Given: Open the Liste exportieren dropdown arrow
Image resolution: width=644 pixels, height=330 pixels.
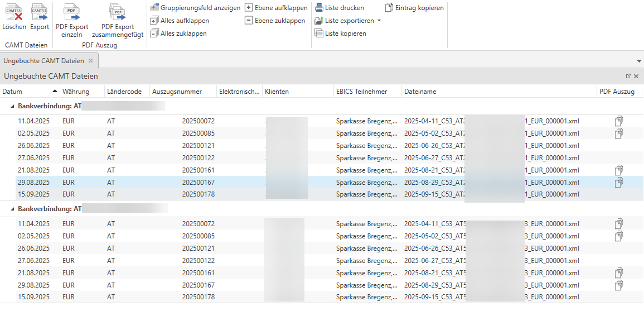Looking at the screenshot, I should point(379,21).
